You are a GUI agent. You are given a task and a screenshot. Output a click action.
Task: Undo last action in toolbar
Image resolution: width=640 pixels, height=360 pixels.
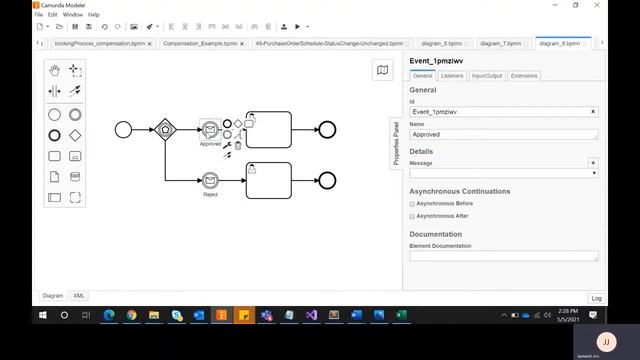[x=104, y=27]
